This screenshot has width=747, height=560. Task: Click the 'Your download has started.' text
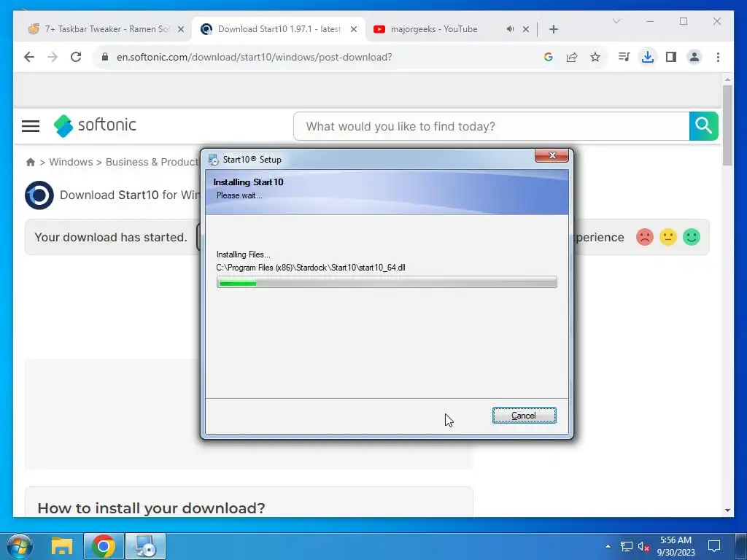pos(111,237)
